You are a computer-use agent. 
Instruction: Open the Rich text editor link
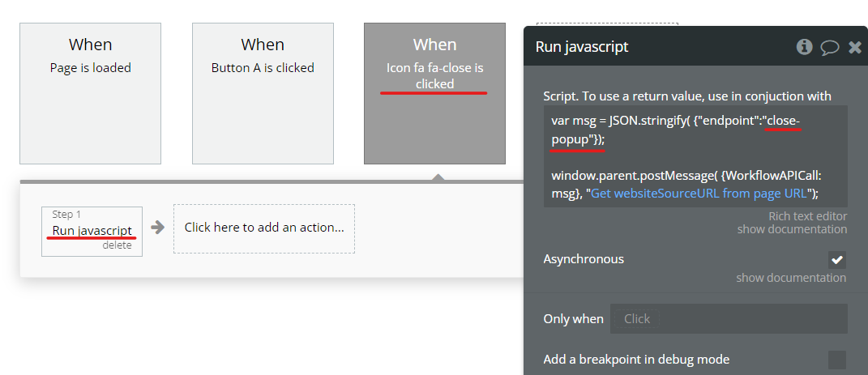pyautogui.click(x=807, y=216)
